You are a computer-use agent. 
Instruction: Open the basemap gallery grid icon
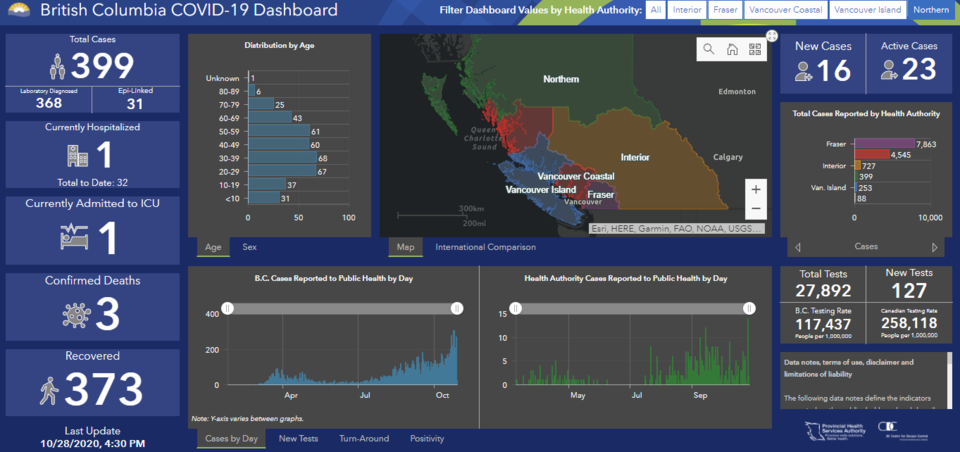(754, 50)
